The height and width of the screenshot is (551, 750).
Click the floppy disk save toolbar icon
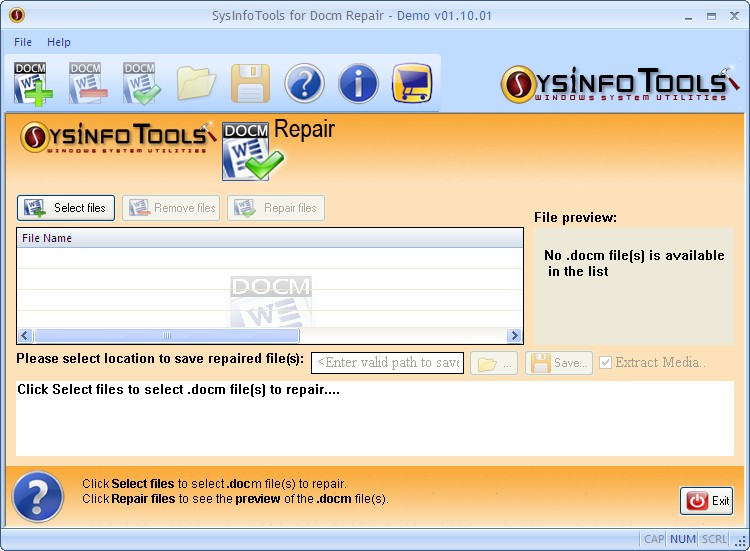click(x=250, y=83)
